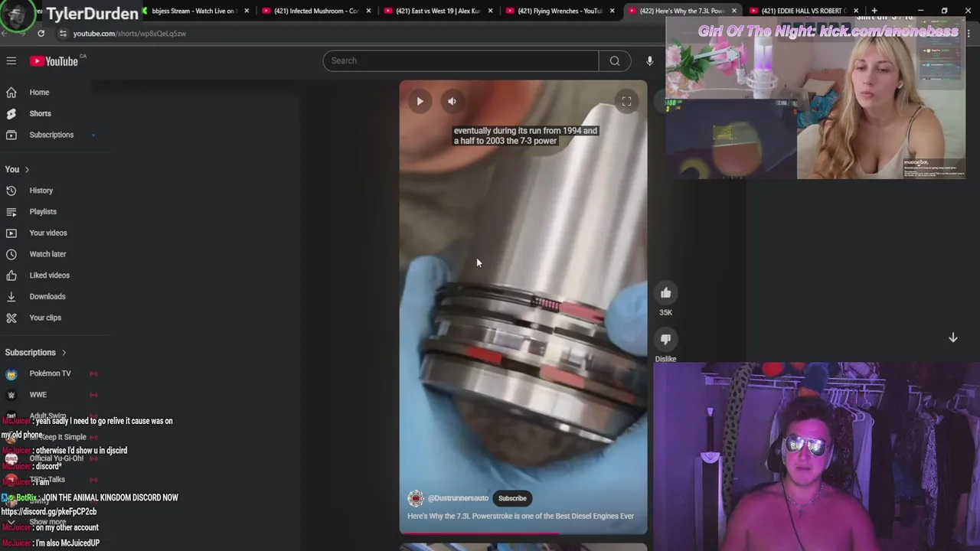Open Pokémon TV channel subscription
Image resolution: width=980 pixels, height=551 pixels.
click(50, 373)
